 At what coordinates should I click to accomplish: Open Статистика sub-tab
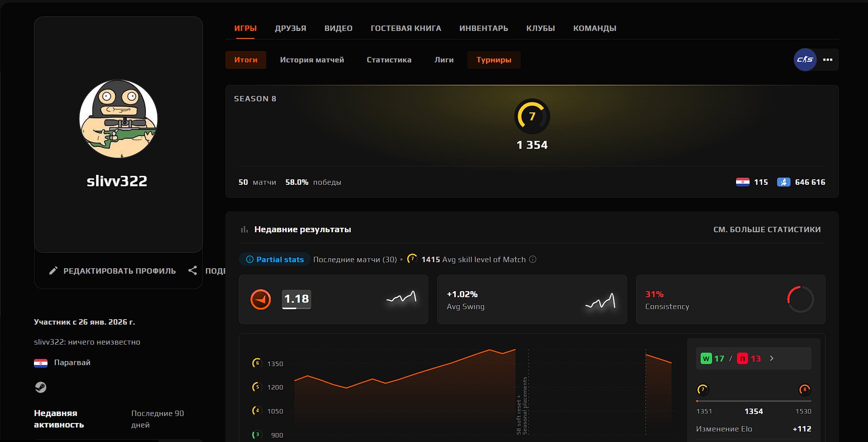pyautogui.click(x=389, y=60)
